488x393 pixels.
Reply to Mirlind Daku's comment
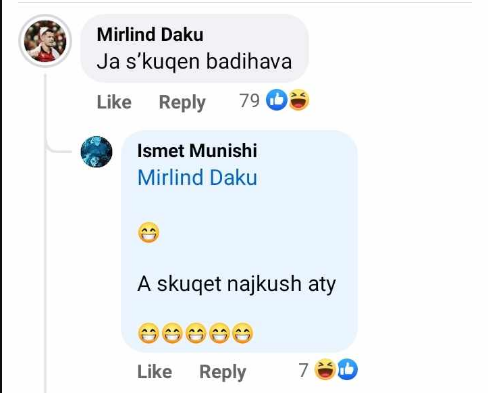coord(182,102)
